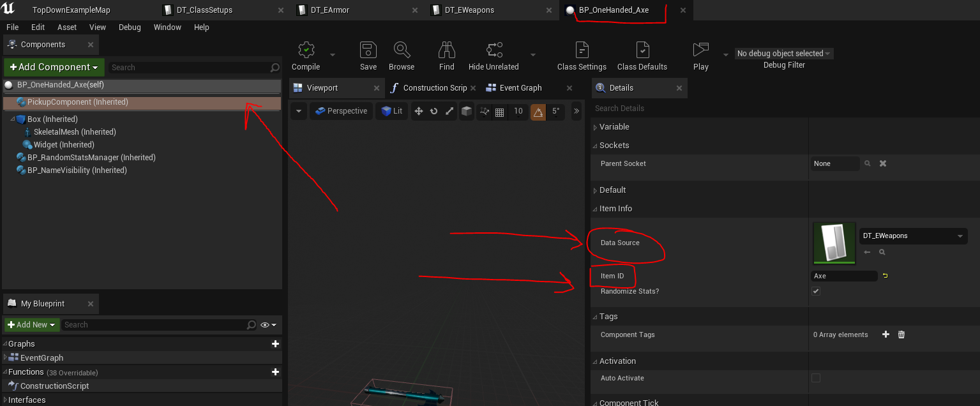Image resolution: width=980 pixels, height=406 pixels.
Task: Browse to DT_EWeapons with magnifier icon
Action: point(882,252)
